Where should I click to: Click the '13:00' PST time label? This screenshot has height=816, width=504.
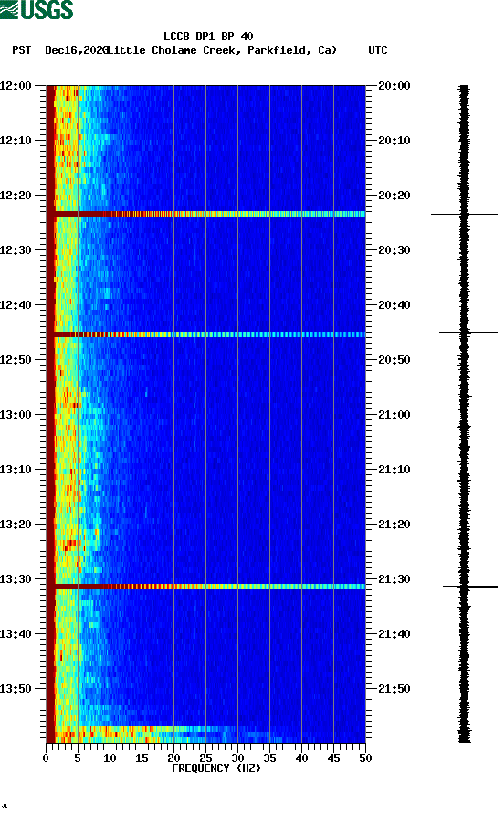point(16,415)
